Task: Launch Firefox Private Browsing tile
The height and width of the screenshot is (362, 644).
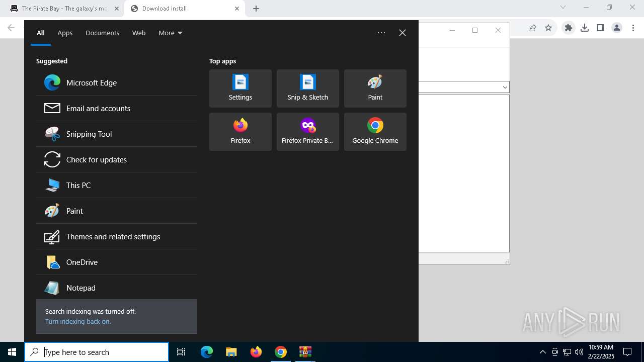Action: coord(308,132)
